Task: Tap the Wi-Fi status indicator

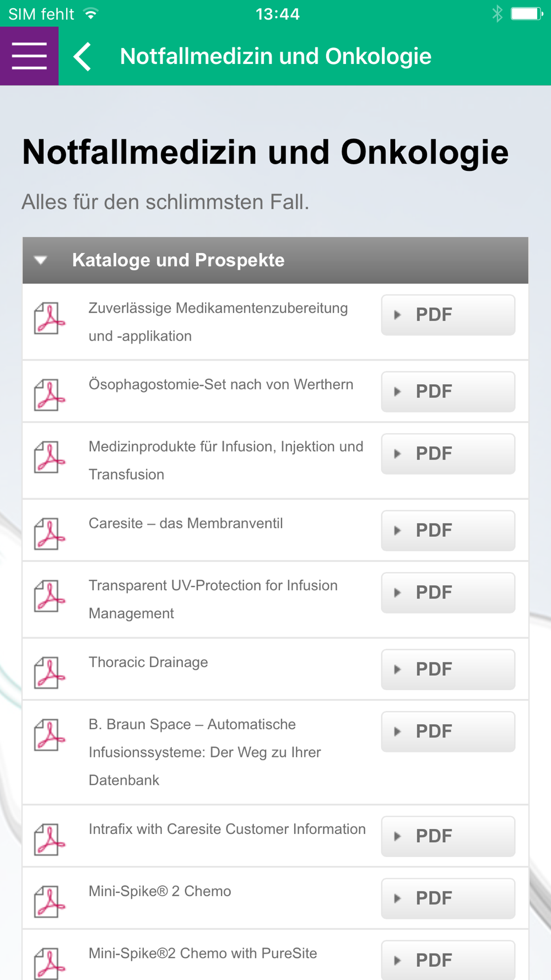Action: tap(91, 14)
